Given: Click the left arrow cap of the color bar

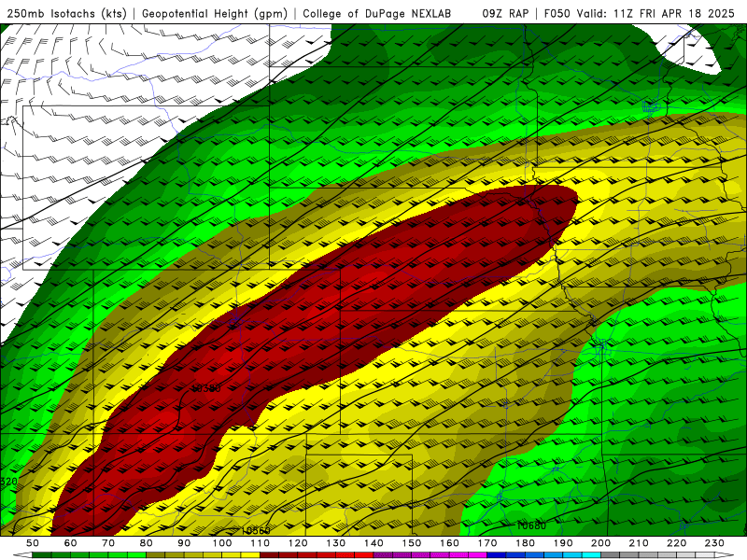Looking at the screenshot, I should 22,555.
